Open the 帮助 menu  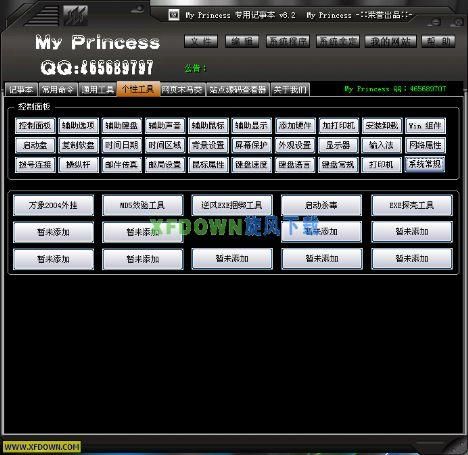438,42
